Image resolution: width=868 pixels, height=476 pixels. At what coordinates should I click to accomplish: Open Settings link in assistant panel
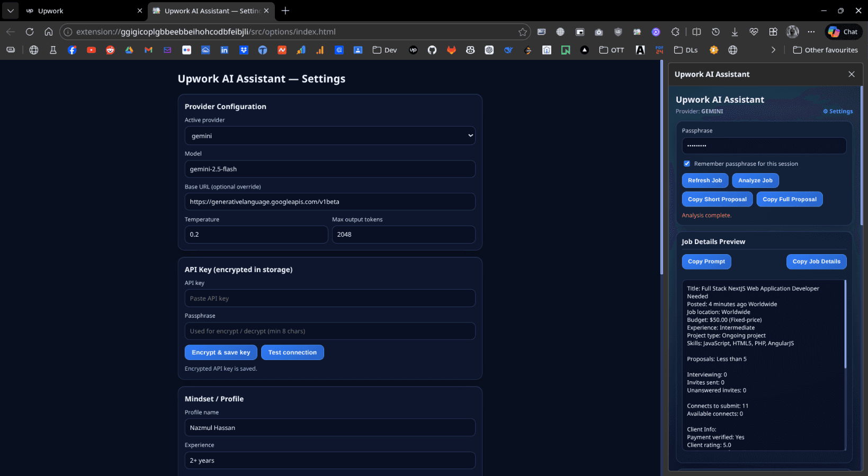point(838,111)
